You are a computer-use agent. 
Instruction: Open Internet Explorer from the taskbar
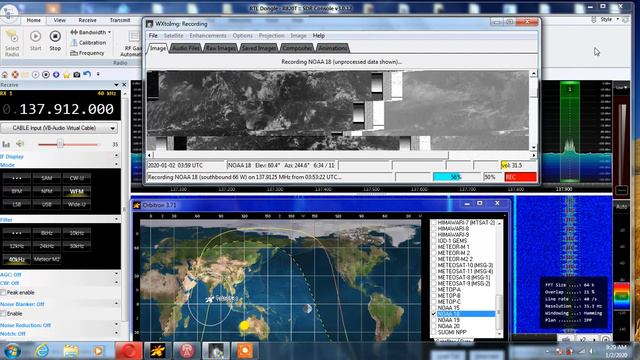[x=42, y=351]
